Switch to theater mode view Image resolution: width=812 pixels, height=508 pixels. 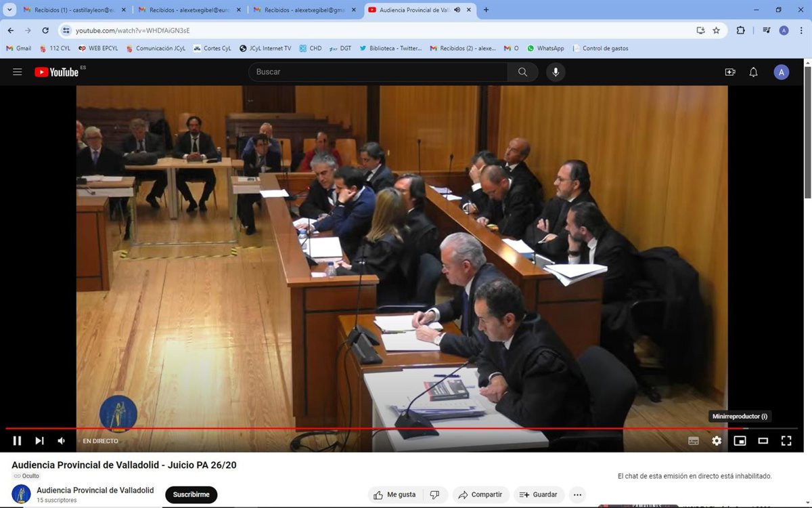[x=763, y=441]
